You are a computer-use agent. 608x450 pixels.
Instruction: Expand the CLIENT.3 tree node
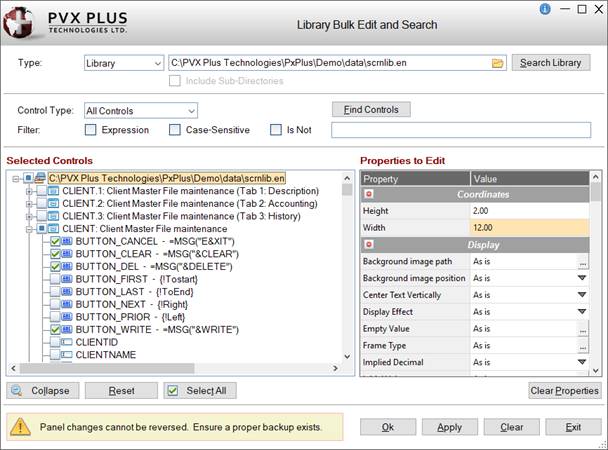[x=29, y=216]
